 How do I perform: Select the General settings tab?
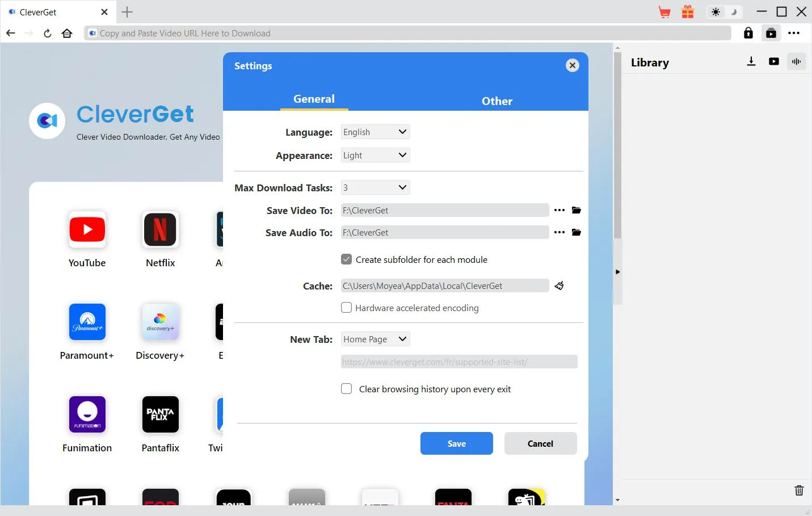tap(314, 99)
